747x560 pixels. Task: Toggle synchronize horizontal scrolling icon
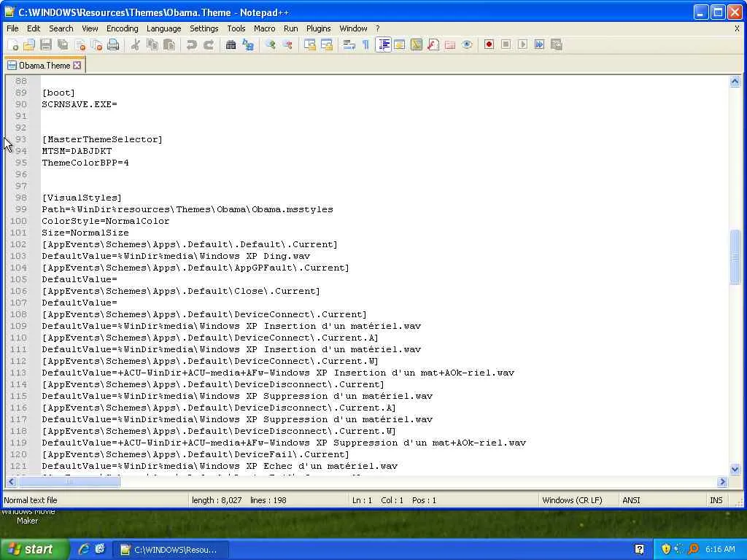(x=327, y=44)
